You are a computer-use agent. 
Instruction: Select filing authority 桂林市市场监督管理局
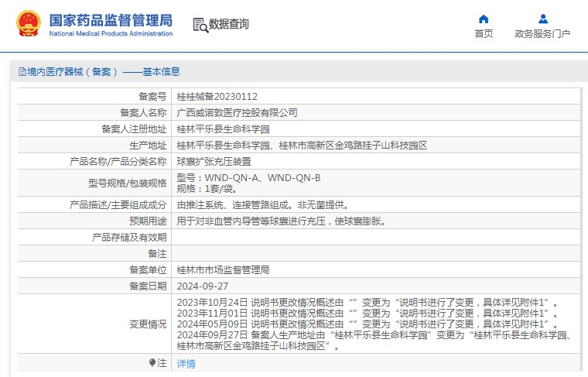point(223,269)
